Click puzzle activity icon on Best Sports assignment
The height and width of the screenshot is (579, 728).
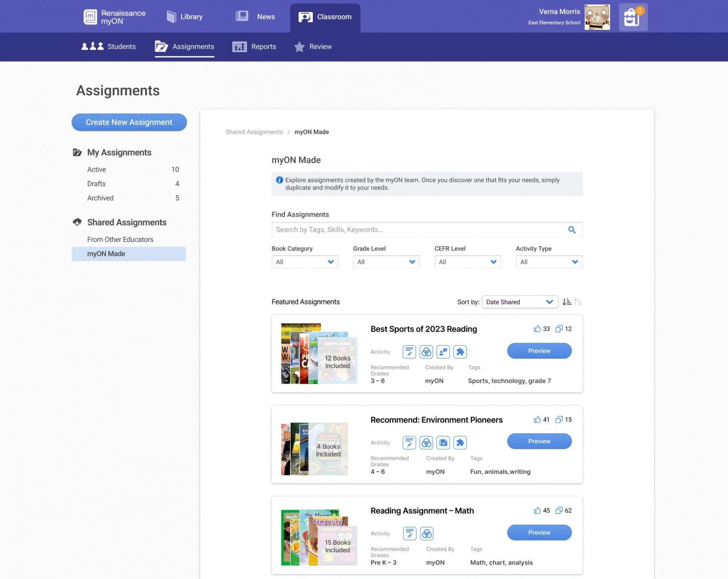pyautogui.click(x=460, y=352)
